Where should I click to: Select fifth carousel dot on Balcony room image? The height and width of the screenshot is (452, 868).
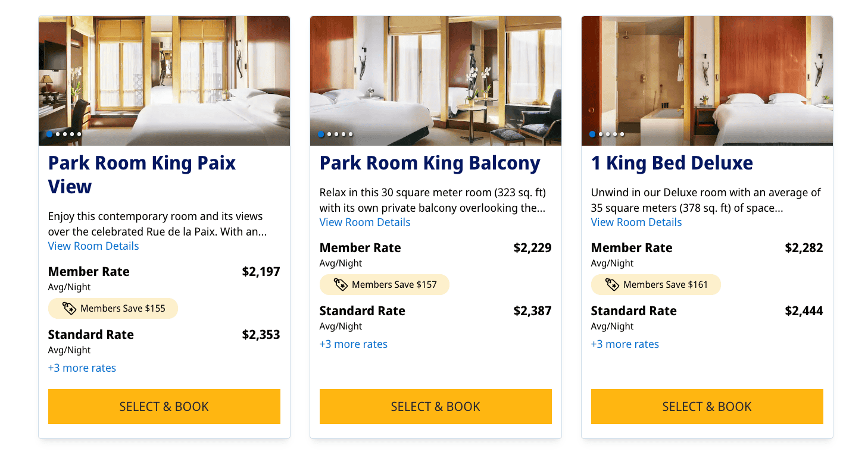tap(351, 134)
